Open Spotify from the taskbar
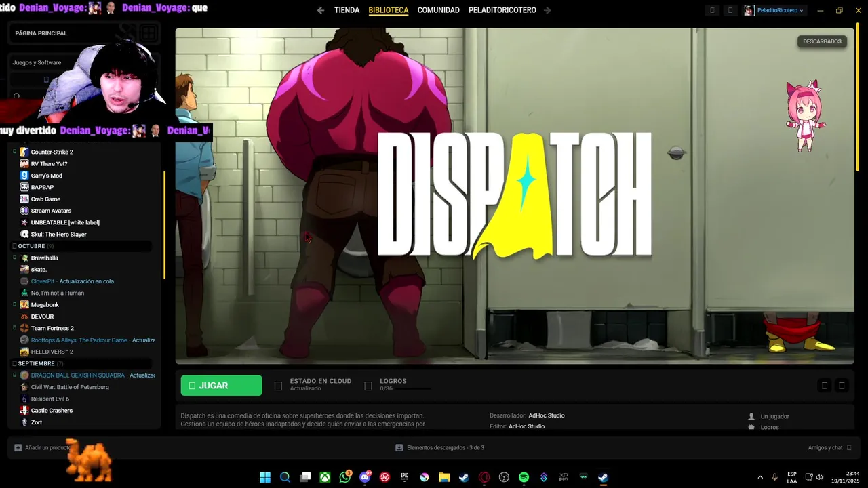 [524, 477]
